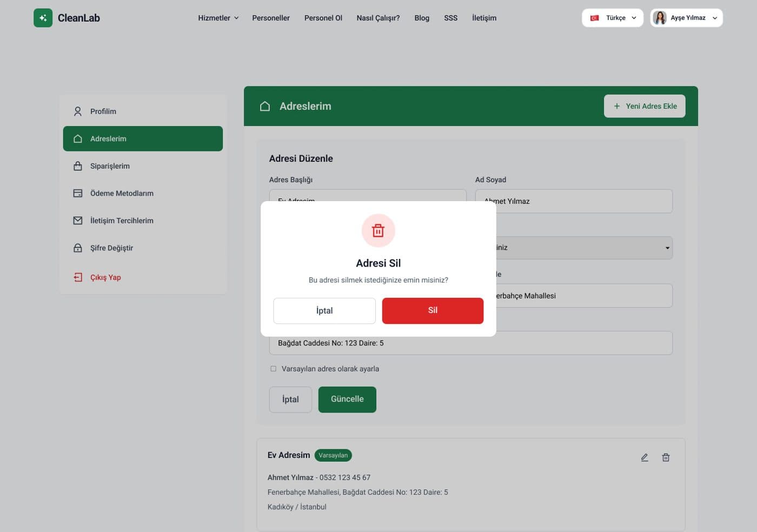The height and width of the screenshot is (532, 757).
Task: Click the edit pencil icon for Ev Adresim
Action: tap(645, 457)
